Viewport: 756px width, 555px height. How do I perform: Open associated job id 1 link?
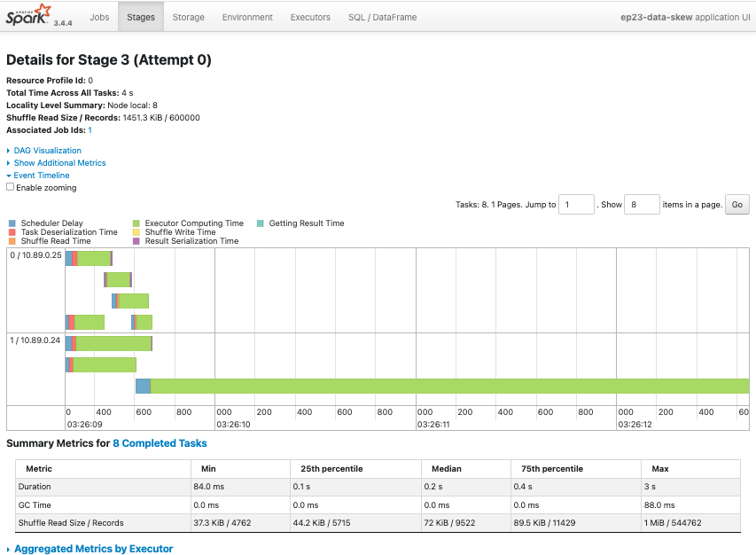click(x=90, y=130)
